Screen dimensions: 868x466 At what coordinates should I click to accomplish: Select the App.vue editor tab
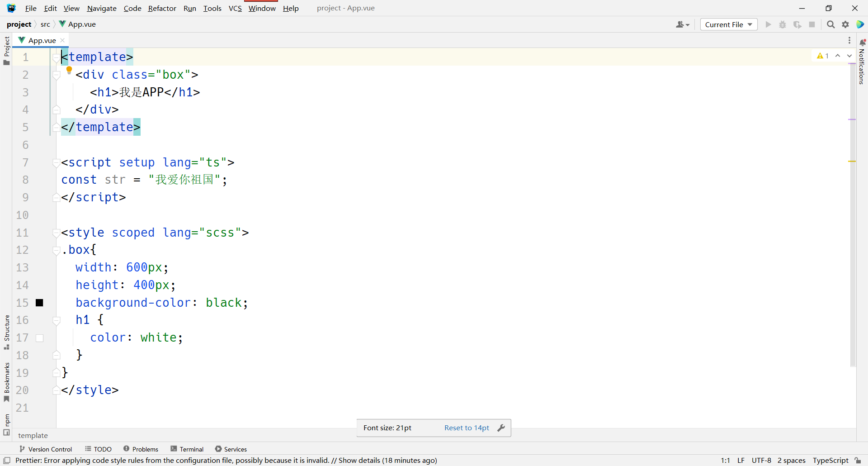41,40
